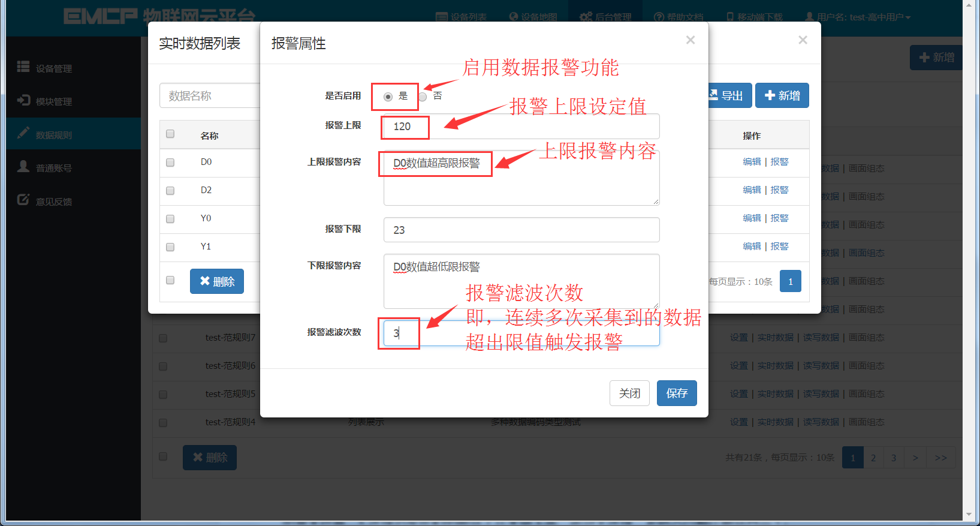The width and height of the screenshot is (980, 526).
Task: Select the 是 radio button for 是否启用
Action: click(388, 97)
